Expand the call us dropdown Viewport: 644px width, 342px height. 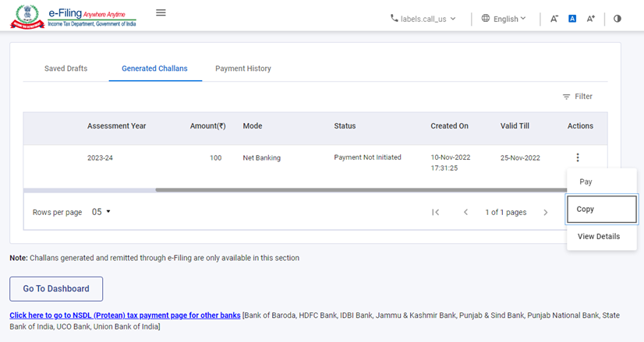(423, 19)
